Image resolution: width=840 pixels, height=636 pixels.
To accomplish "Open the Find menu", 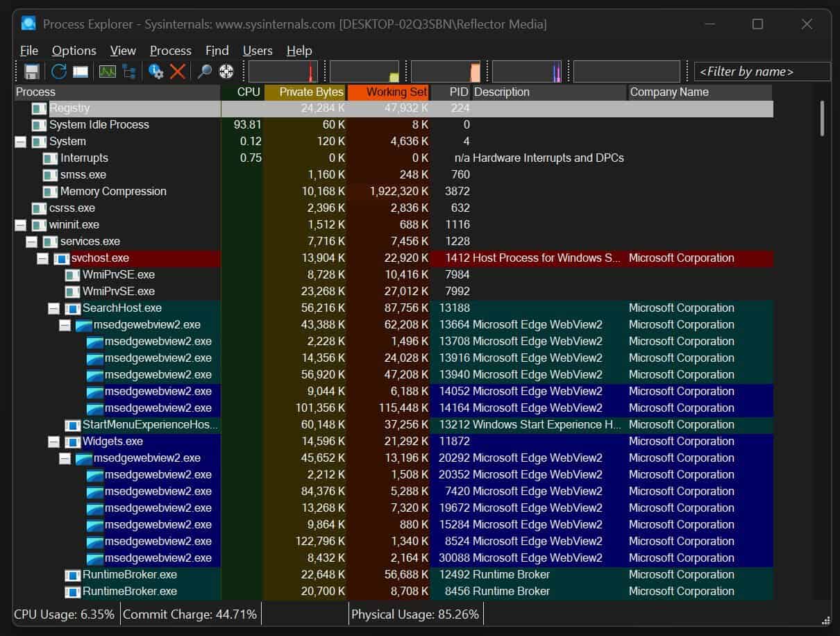I will pos(217,51).
